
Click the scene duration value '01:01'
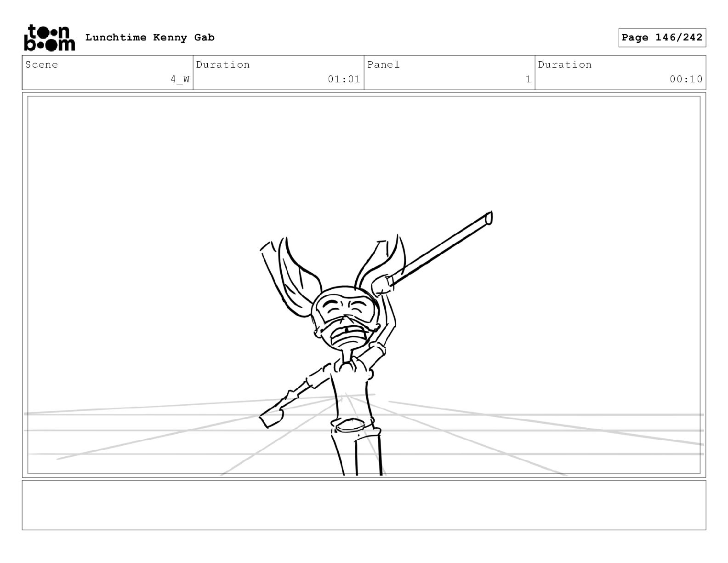coord(344,79)
